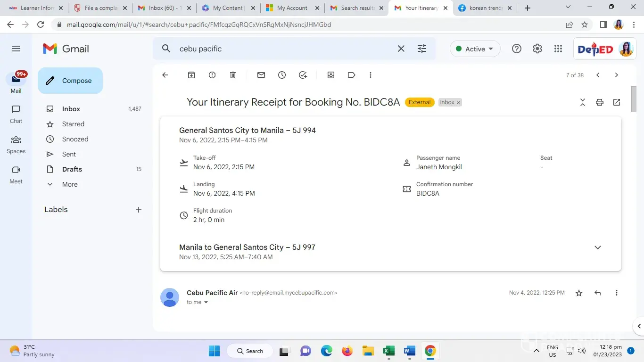Expand the More section in the sidebar
Screen dimensions: 644x362
pyautogui.click(x=70, y=184)
